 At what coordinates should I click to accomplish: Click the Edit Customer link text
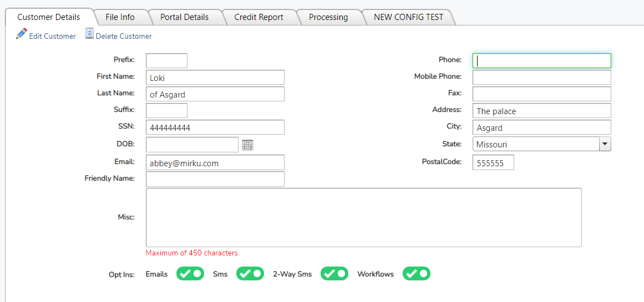pos(52,36)
